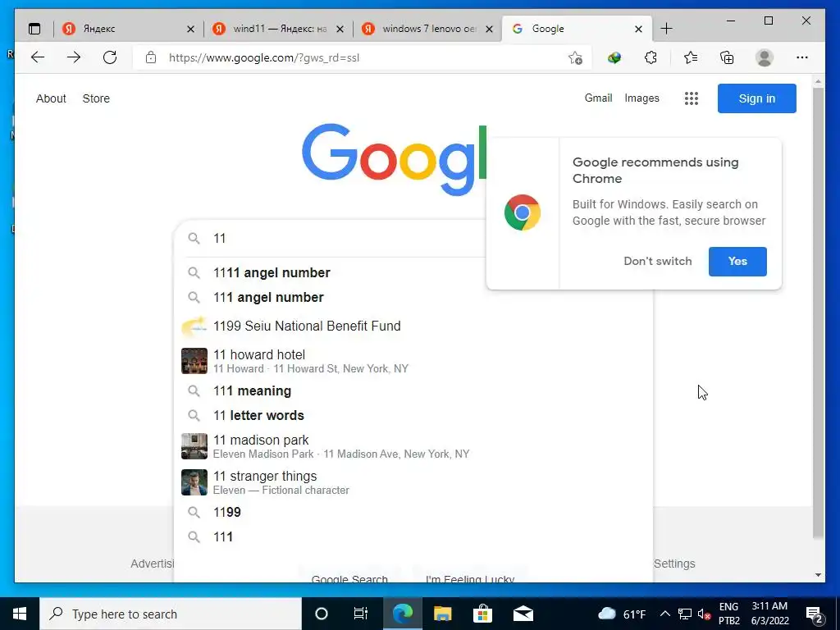Open the Store link
The height and width of the screenshot is (630, 840).
click(96, 98)
